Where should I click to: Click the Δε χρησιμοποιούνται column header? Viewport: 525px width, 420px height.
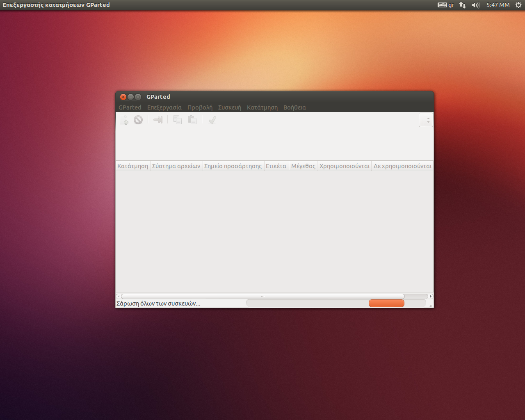[x=402, y=166]
